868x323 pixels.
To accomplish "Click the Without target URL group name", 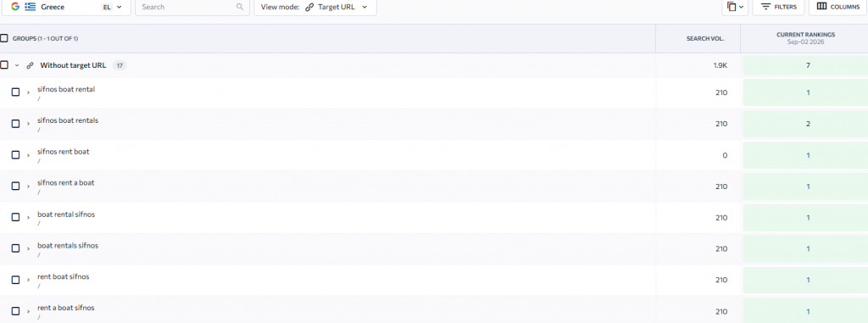I will [x=73, y=65].
